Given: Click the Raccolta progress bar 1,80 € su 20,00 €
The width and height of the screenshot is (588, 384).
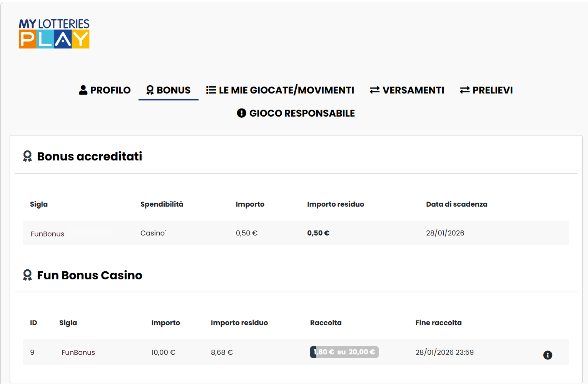Looking at the screenshot, I should 344,352.
